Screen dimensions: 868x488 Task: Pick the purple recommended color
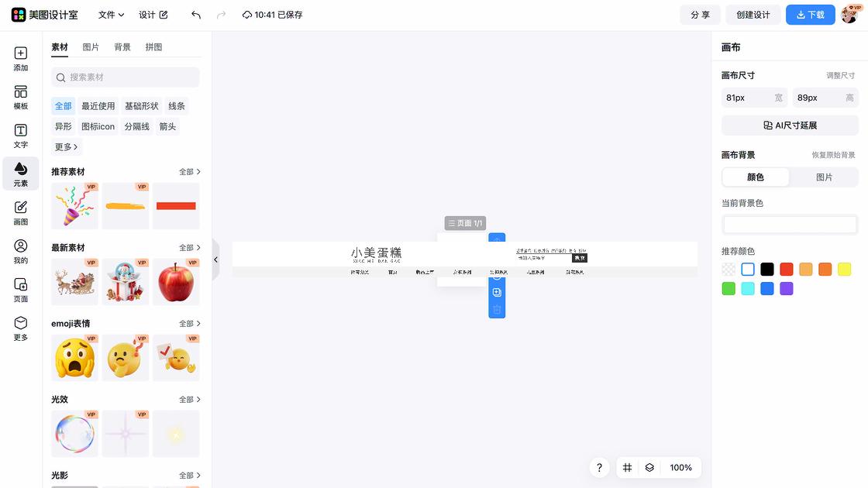pos(786,289)
